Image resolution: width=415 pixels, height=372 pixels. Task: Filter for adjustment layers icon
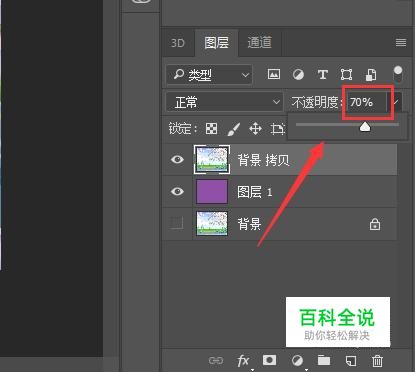(298, 74)
